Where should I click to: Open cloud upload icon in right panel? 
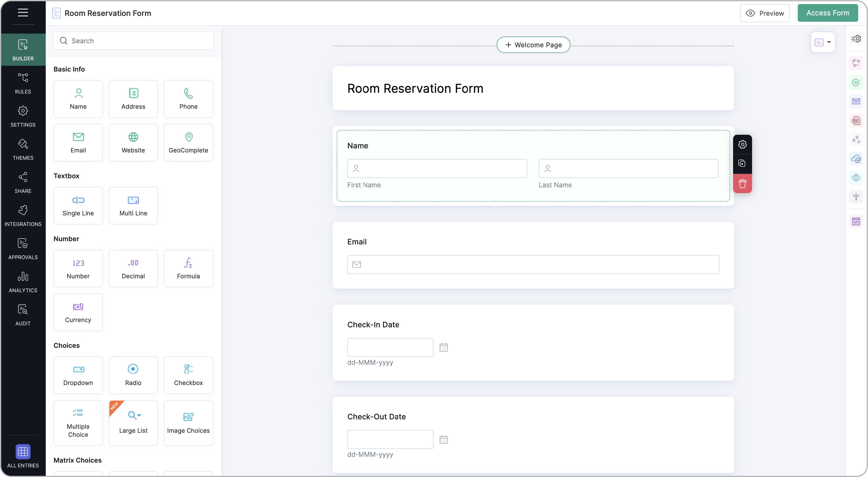[x=856, y=159]
